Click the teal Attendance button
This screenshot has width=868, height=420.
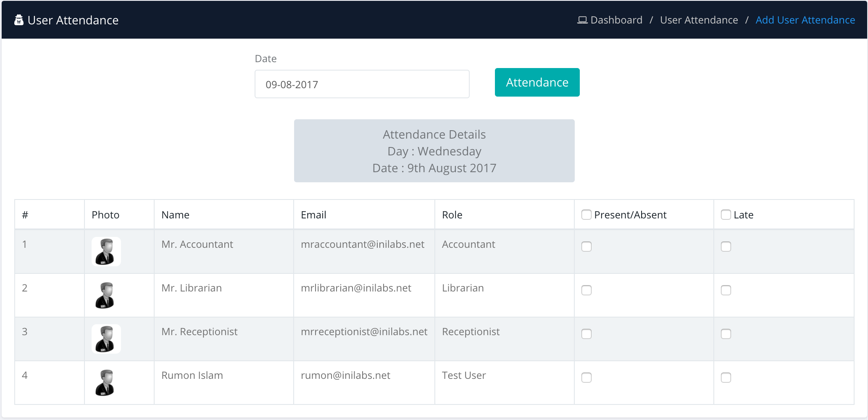[x=537, y=82]
